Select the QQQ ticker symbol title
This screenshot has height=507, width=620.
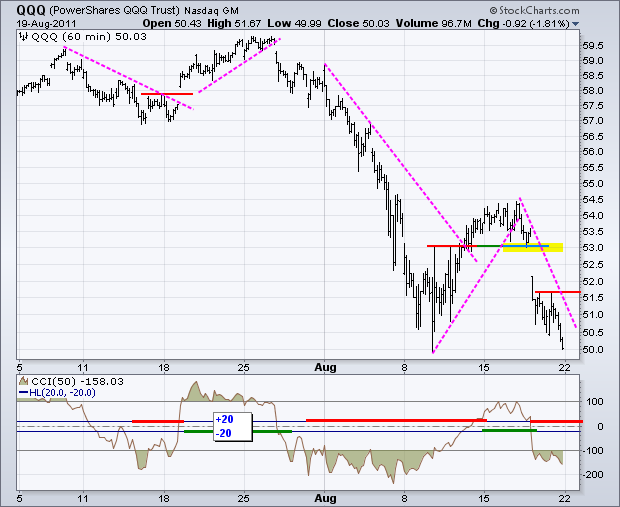[x=32, y=10]
